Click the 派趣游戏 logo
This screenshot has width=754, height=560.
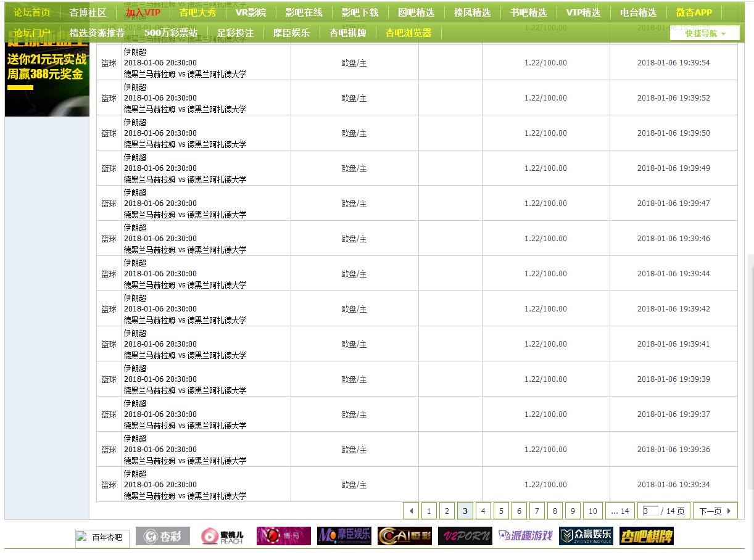click(x=526, y=537)
